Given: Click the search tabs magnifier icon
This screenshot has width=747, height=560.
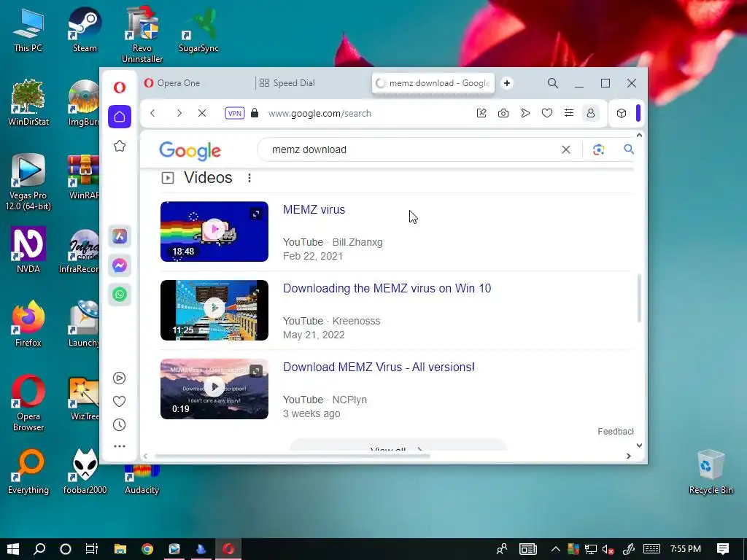Looking at the screenshot, I should click(x=553, y=83).
